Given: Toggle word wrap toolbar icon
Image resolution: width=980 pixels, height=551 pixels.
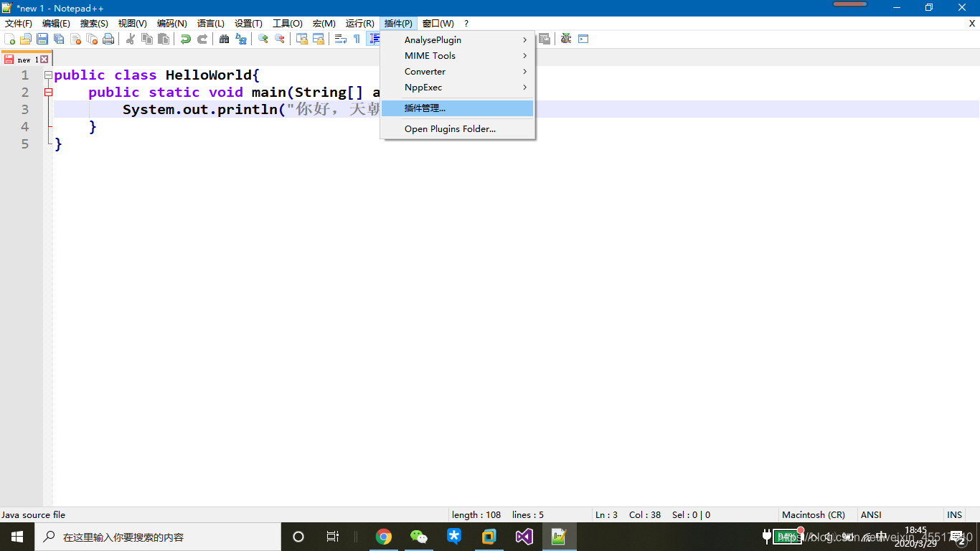Looking at the screenshot, I should [x=341, y=39].
